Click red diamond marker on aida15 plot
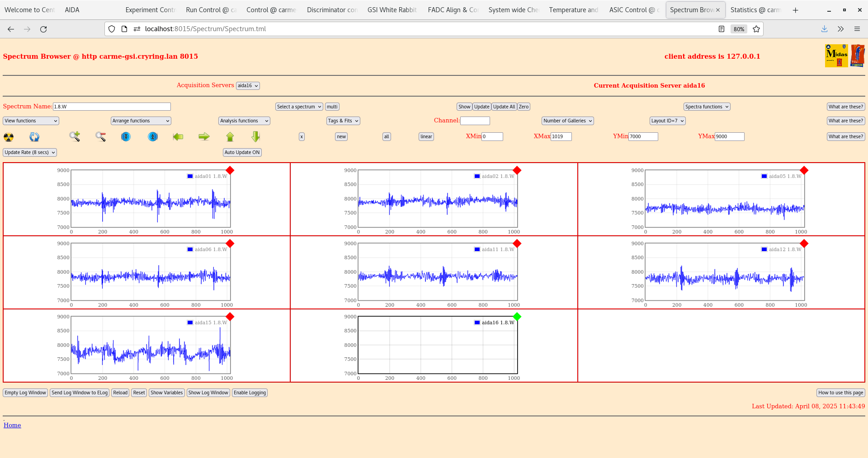 [x=230, y=317]
